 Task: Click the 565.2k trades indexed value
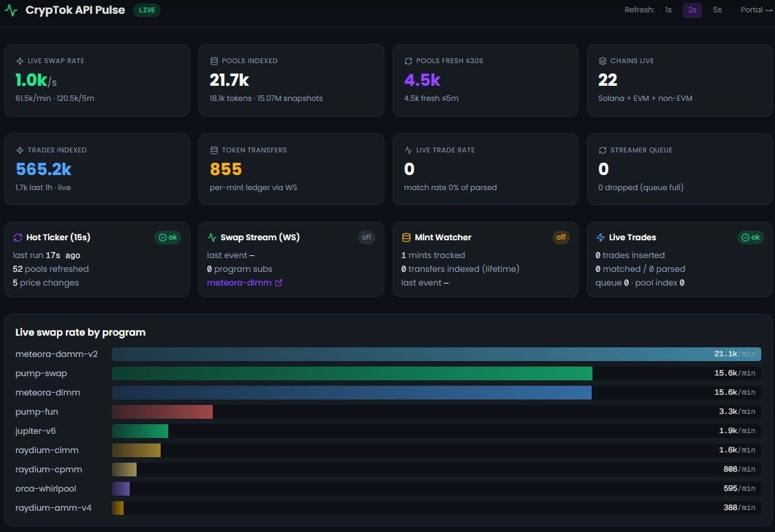43,169
